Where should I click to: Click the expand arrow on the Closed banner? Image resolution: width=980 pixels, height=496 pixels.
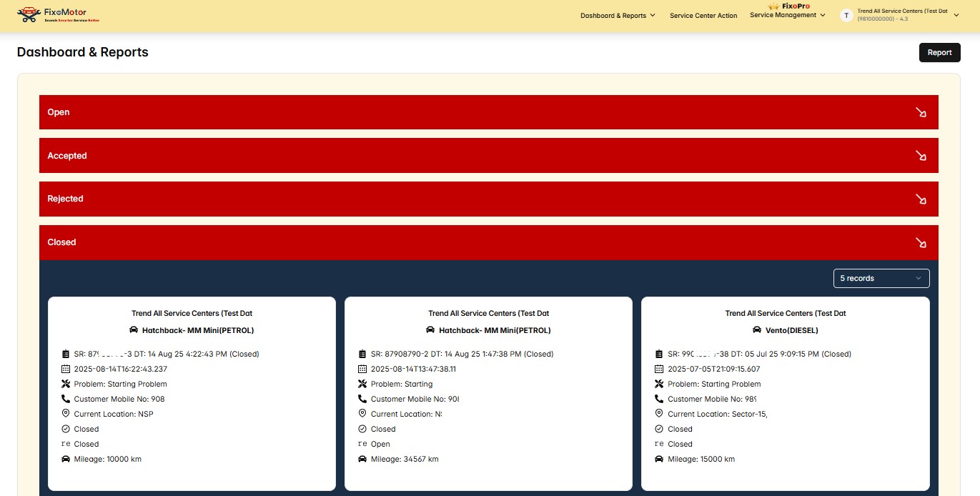point(921,242)
